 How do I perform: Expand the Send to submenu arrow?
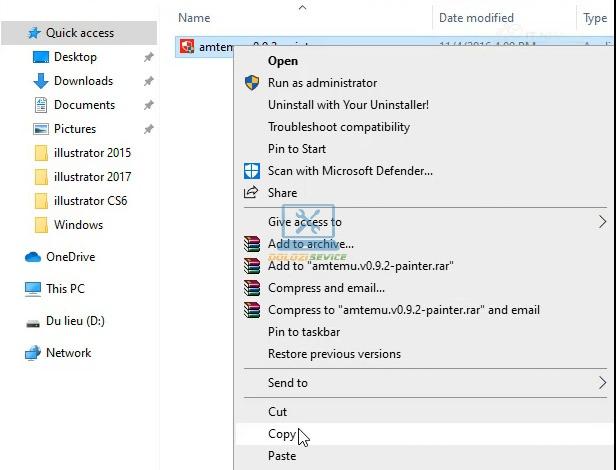(602, 383)
